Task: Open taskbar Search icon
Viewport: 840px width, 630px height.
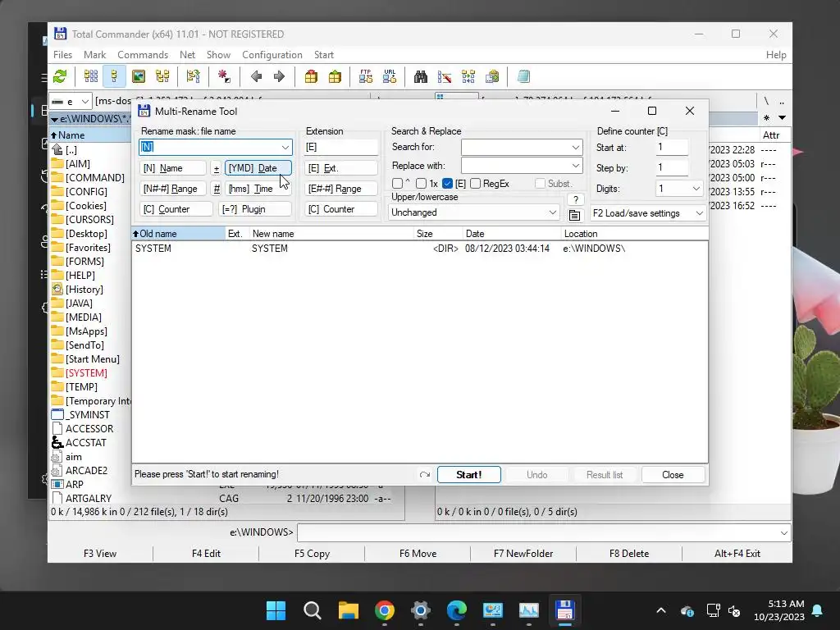Action: point(312,610)
